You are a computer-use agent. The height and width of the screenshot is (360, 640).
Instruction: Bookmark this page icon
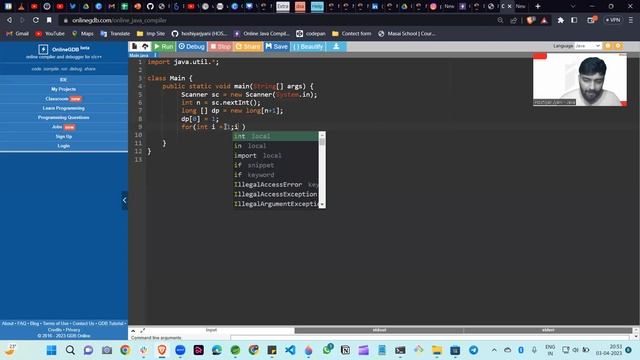49,20
